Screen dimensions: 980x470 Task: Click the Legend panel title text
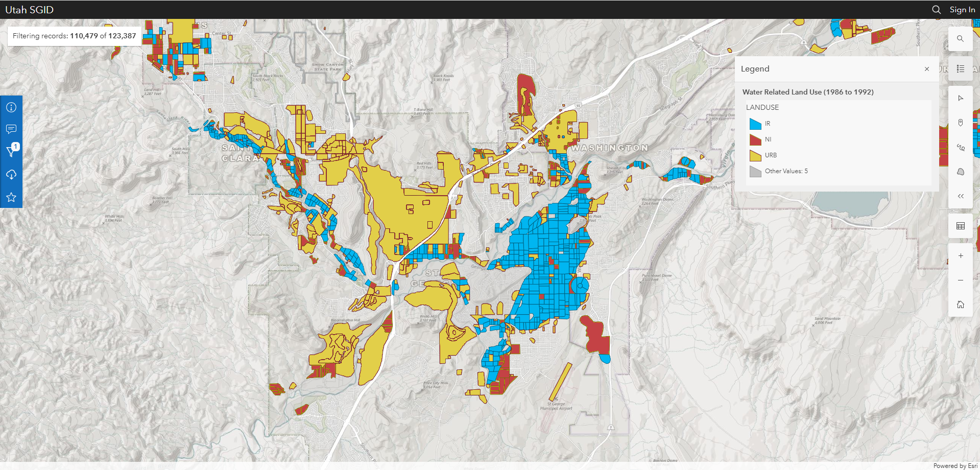755,69
